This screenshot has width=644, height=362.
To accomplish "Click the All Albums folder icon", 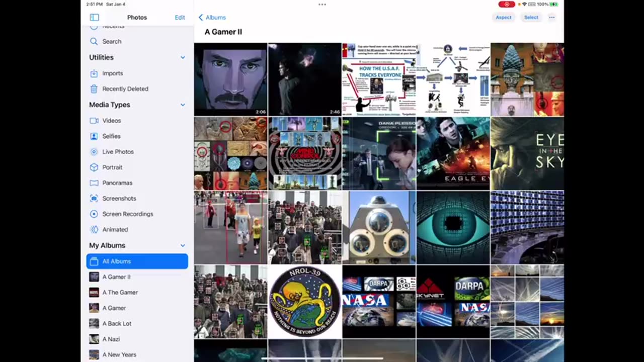I will coord(94,261).
